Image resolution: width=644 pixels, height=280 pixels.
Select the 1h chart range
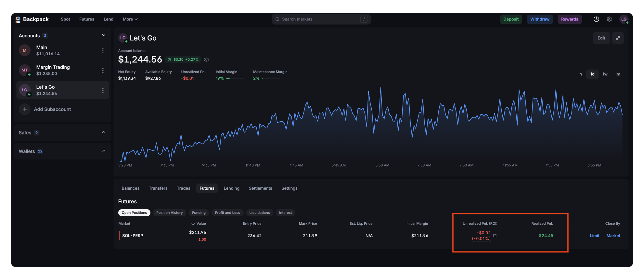tap(580, 74)
